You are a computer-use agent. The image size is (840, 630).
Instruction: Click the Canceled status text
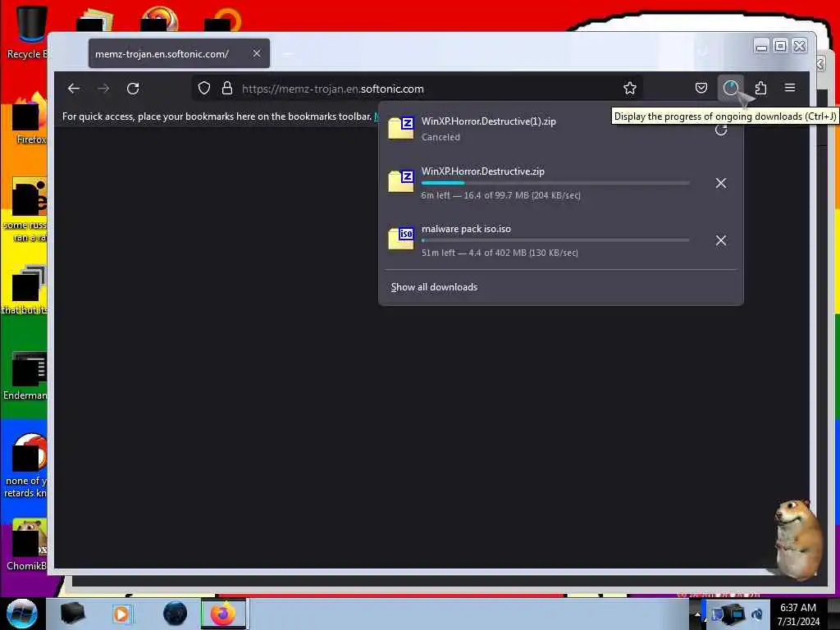pos(441,137)
